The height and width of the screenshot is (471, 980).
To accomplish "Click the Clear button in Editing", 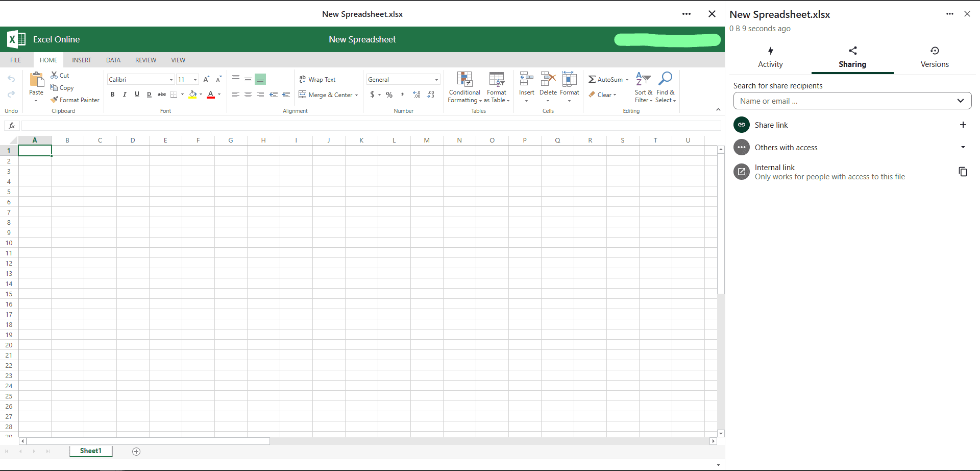I will point(602,95).
